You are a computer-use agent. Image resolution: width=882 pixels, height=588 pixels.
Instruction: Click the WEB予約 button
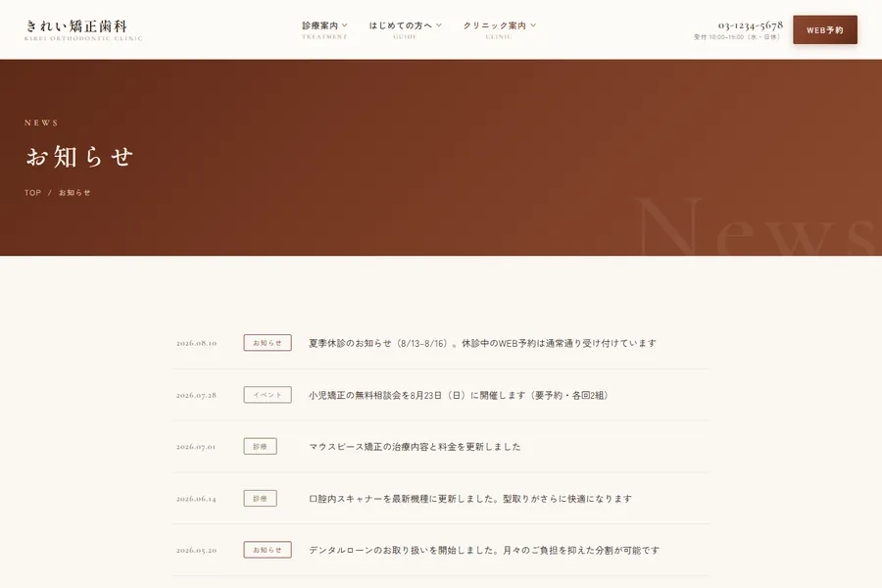pyautogui.click(x=825, y=29)
